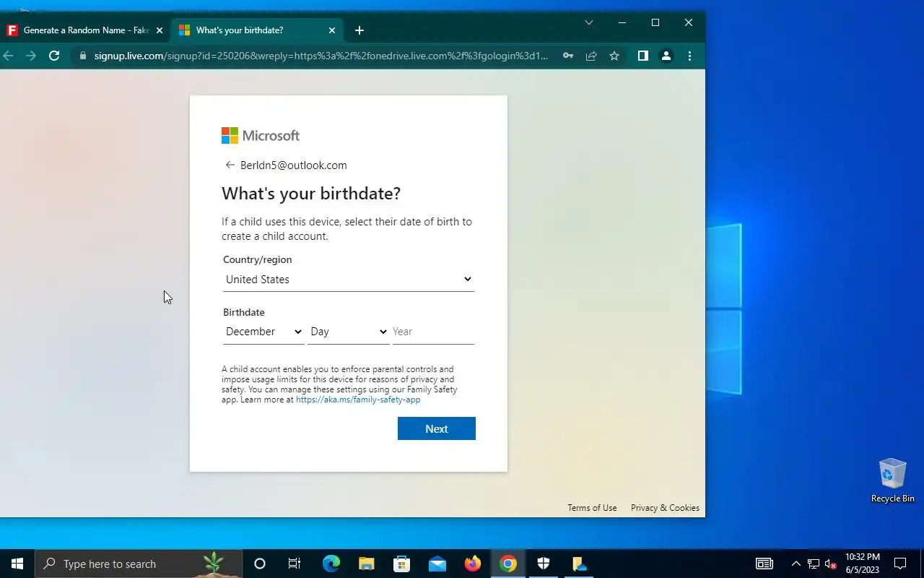Open clock showing 10:32 PM
The image size is (924, 578).
863,564
